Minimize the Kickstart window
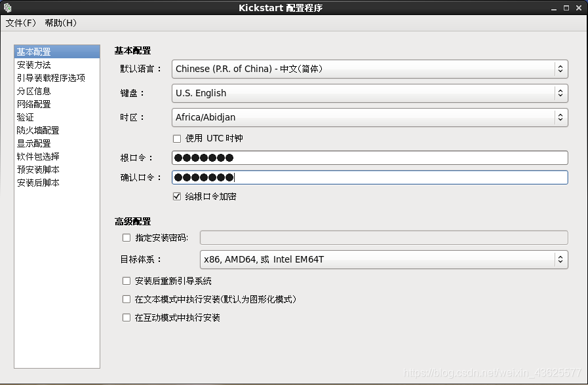 (x=554, y=8)
